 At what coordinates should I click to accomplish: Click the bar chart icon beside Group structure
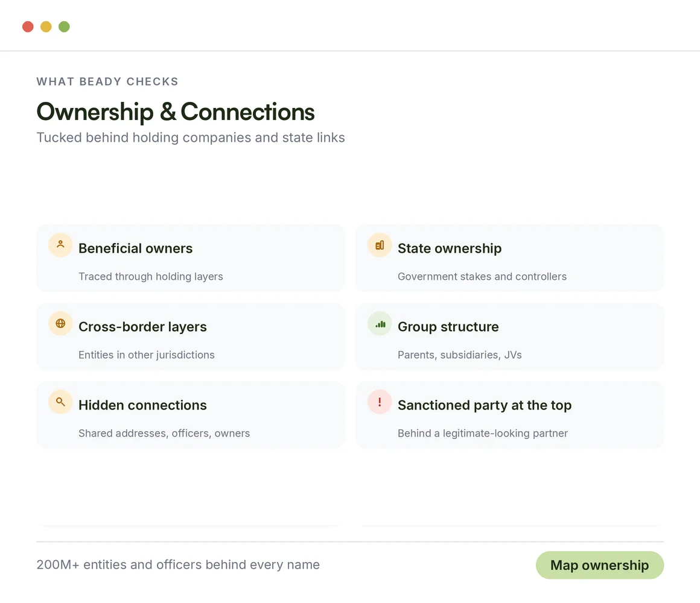(x=380, y=323)
